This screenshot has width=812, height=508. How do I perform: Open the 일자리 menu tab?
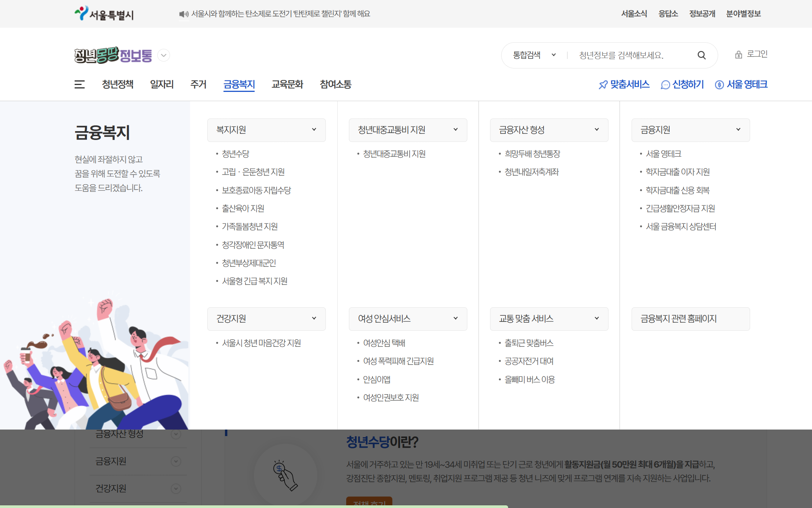[162, 84]
